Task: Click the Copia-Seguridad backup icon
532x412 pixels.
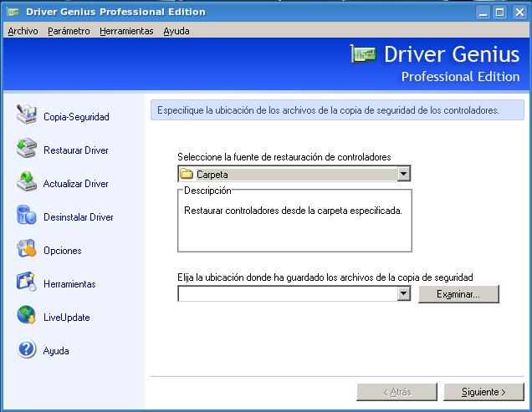Action: (x=27, y=114)
